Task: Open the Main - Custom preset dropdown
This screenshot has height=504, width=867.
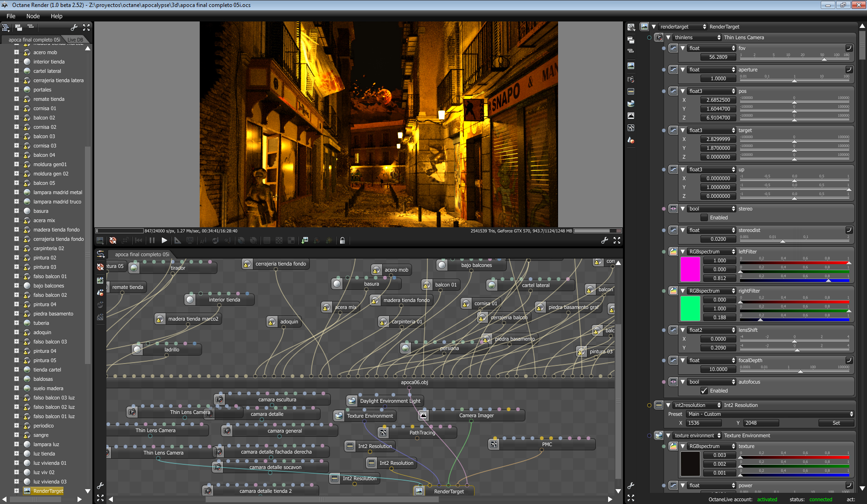Action: [770, 414]
